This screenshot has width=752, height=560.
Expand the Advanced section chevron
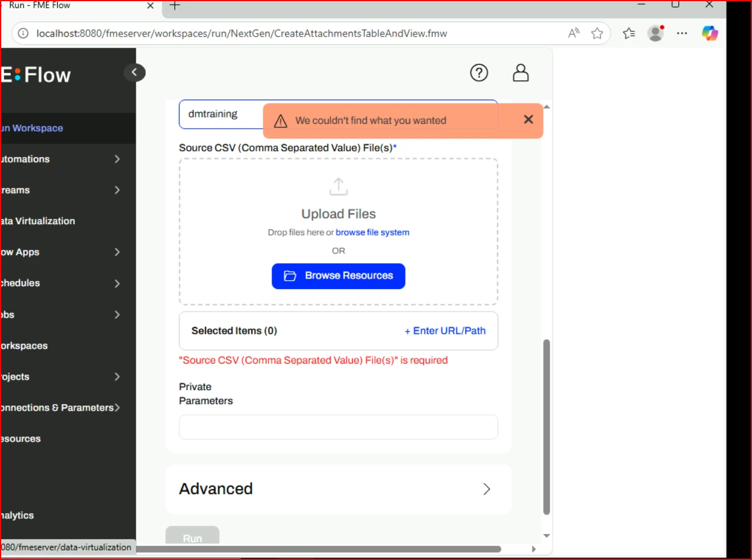tap(486, 489)
